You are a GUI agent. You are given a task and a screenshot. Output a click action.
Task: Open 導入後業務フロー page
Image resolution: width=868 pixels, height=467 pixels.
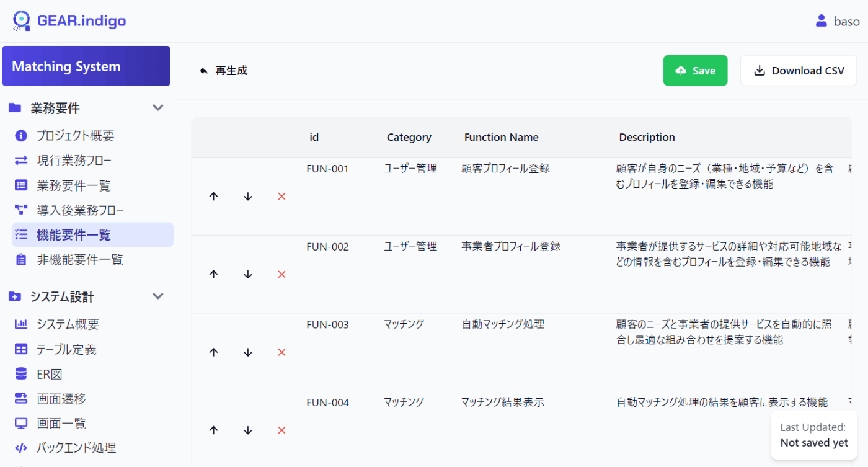81,210
